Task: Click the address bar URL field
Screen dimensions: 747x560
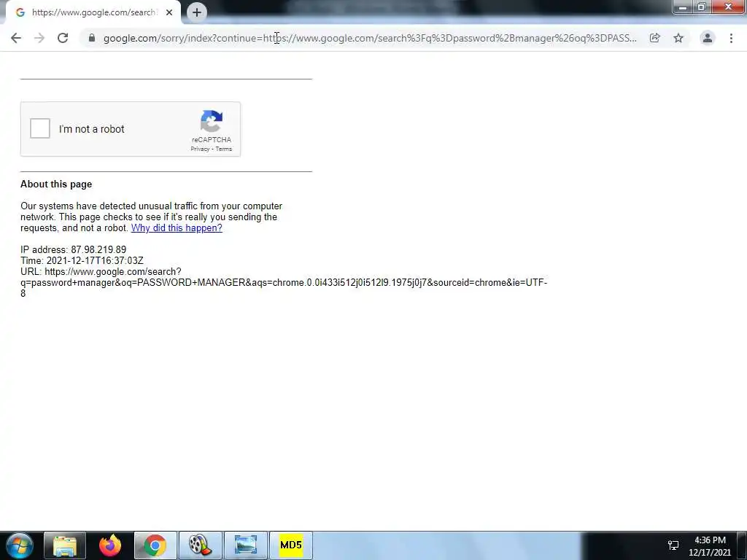Action: [370, 38]
